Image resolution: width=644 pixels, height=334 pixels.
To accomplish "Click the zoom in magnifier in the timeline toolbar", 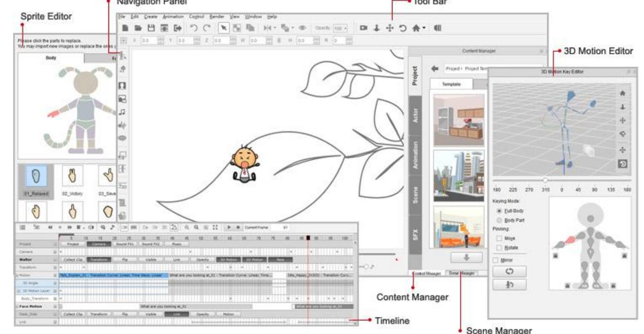I will (x=187, y=227).
